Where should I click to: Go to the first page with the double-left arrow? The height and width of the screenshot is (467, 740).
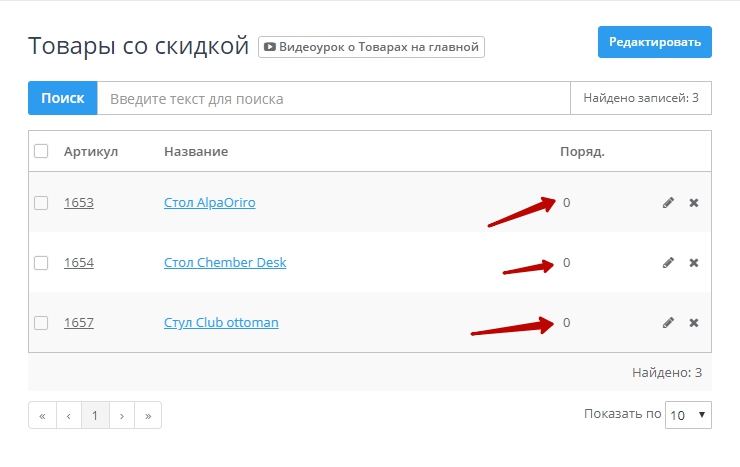click(x=42, y=415)
